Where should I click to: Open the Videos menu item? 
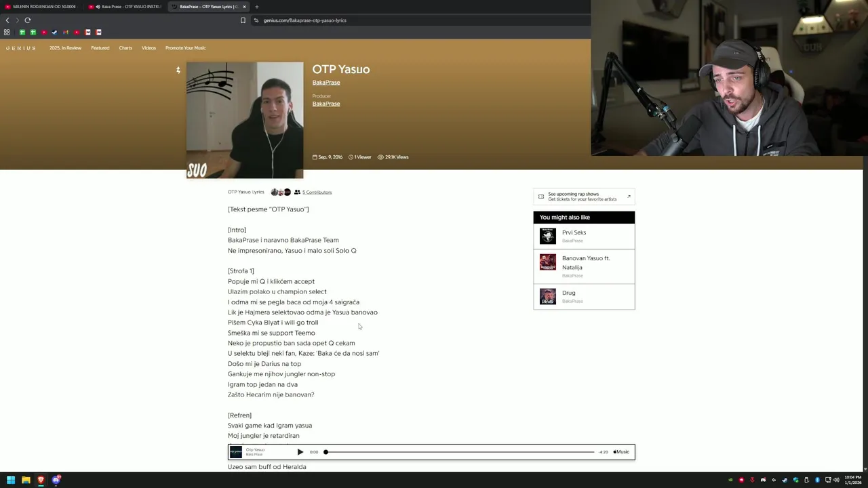click(149, 48)
